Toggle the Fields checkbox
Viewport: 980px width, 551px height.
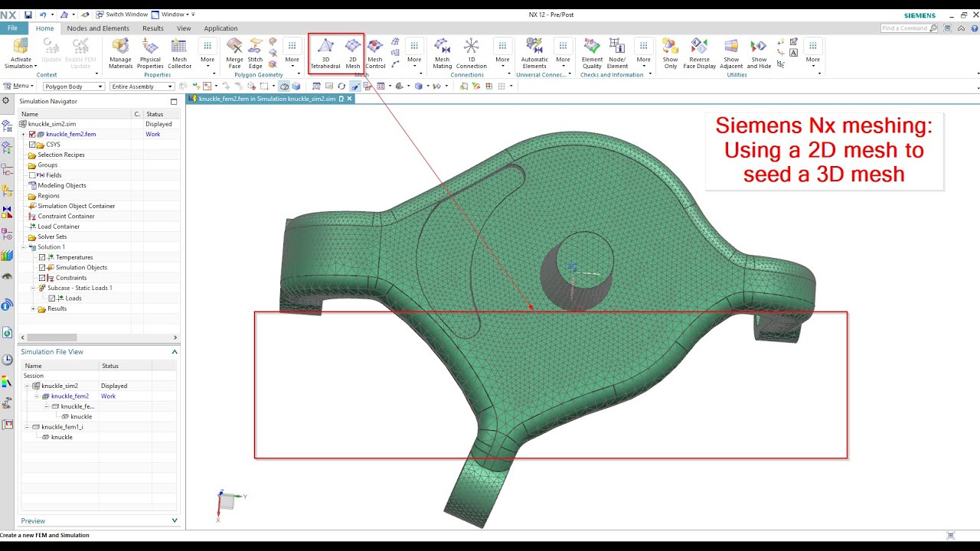click(x=32, y=175)
